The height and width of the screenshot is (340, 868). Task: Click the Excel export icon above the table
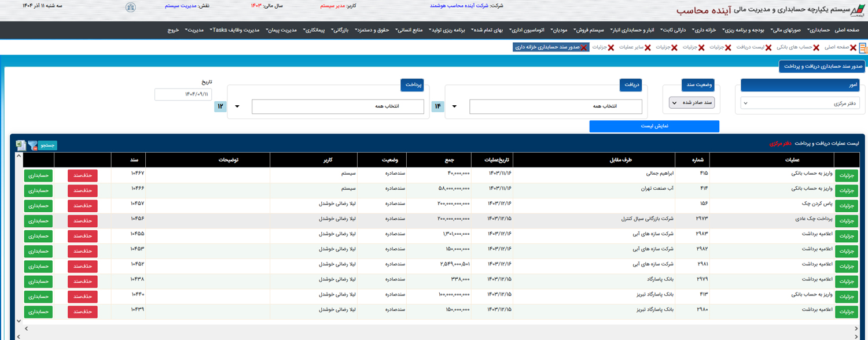click(20, 146)
